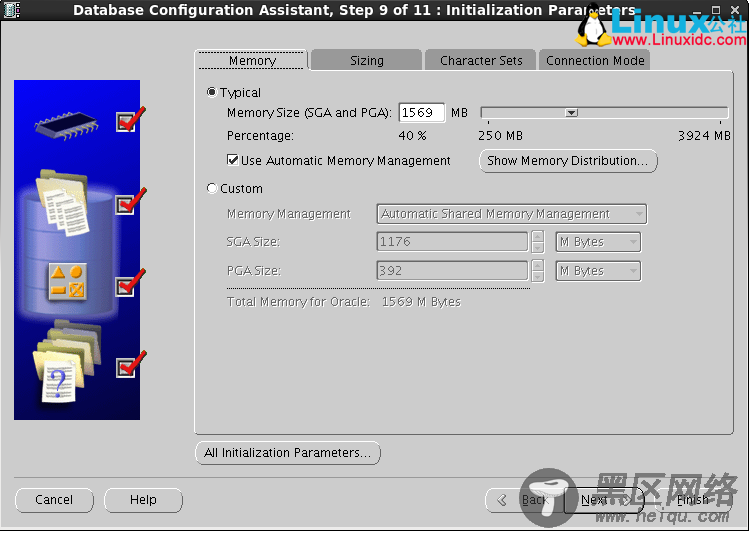Click the PGA Size field showing 392
751x533 pixels.
[452, 271]
